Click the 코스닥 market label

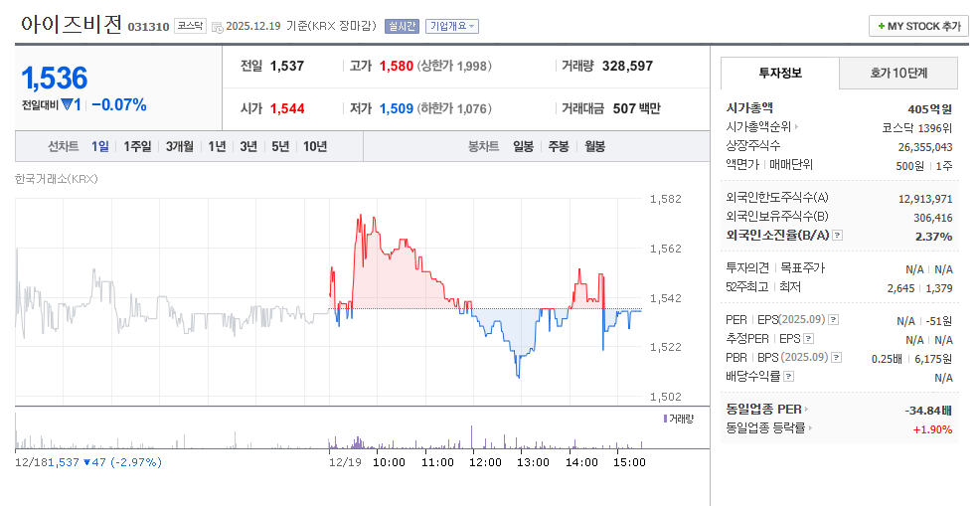click(x=190, y=26)
